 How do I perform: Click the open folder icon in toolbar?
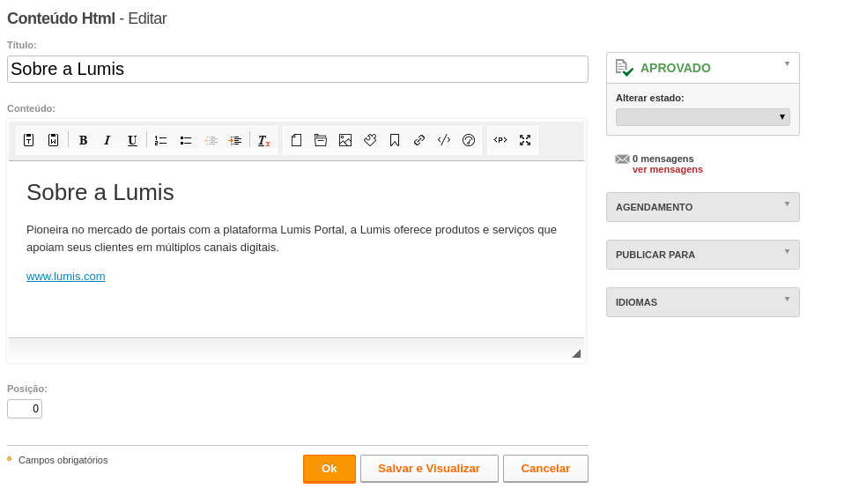tap(321, 140)
